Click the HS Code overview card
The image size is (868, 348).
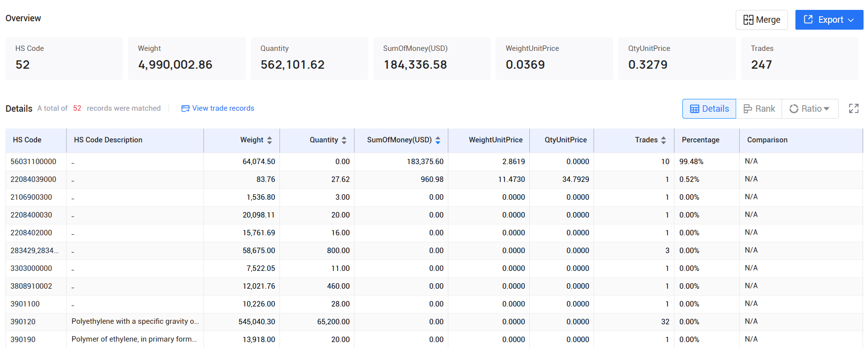click(64, 58)
